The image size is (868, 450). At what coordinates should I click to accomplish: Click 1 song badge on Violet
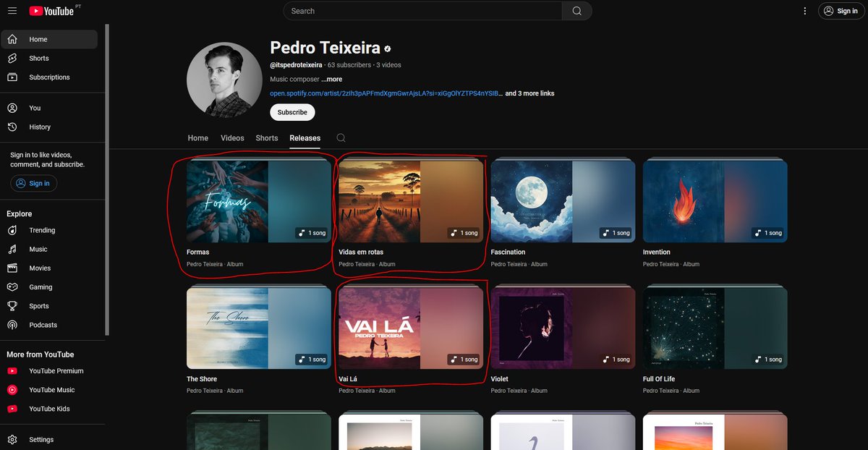click(x=615, y=360)
